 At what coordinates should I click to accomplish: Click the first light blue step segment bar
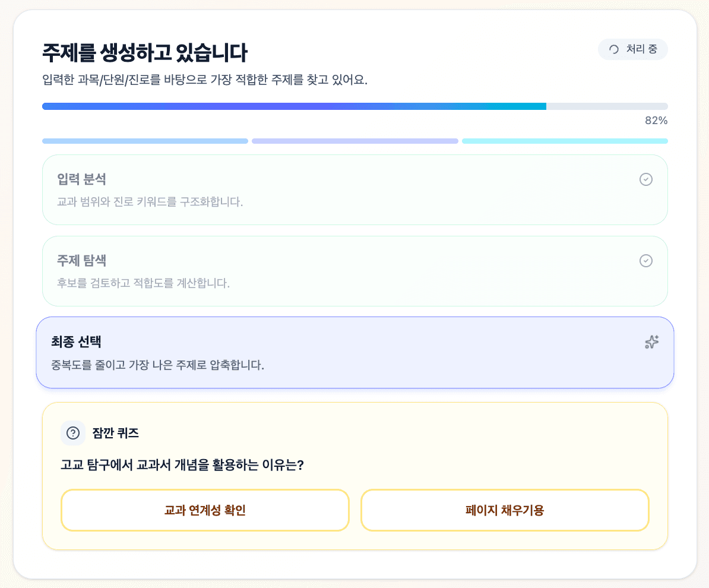145,141
